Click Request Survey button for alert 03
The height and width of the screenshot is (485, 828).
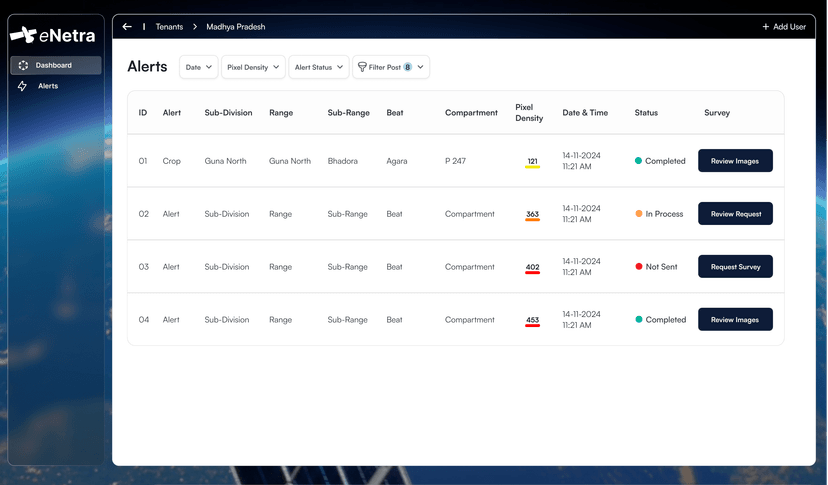click(735, 267)
